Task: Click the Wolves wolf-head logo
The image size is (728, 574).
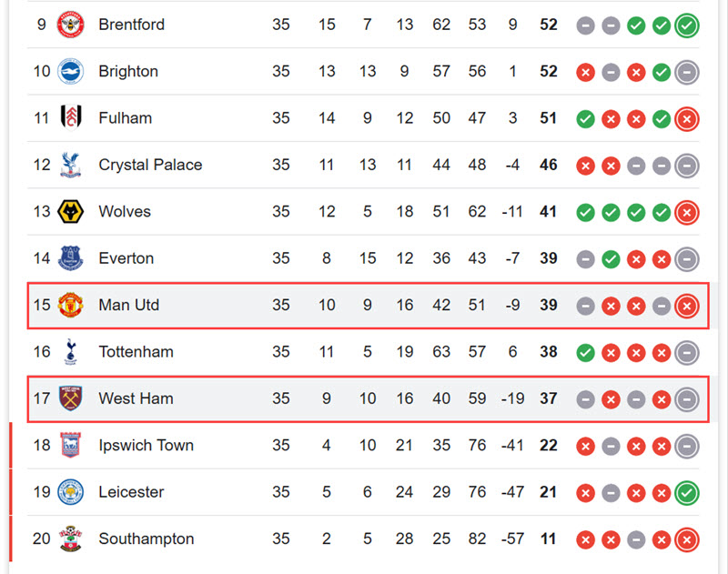Action: (70, 212)
